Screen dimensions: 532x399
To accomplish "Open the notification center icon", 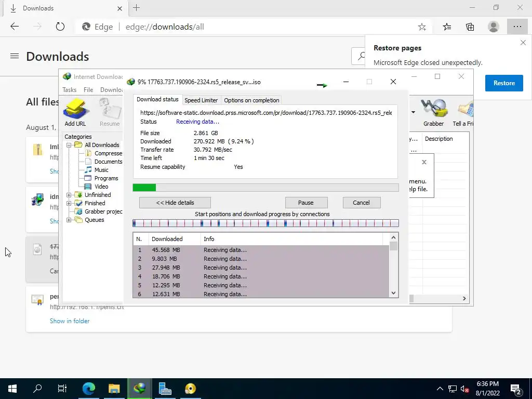I will pyautogui.click(x=516, y=389).
